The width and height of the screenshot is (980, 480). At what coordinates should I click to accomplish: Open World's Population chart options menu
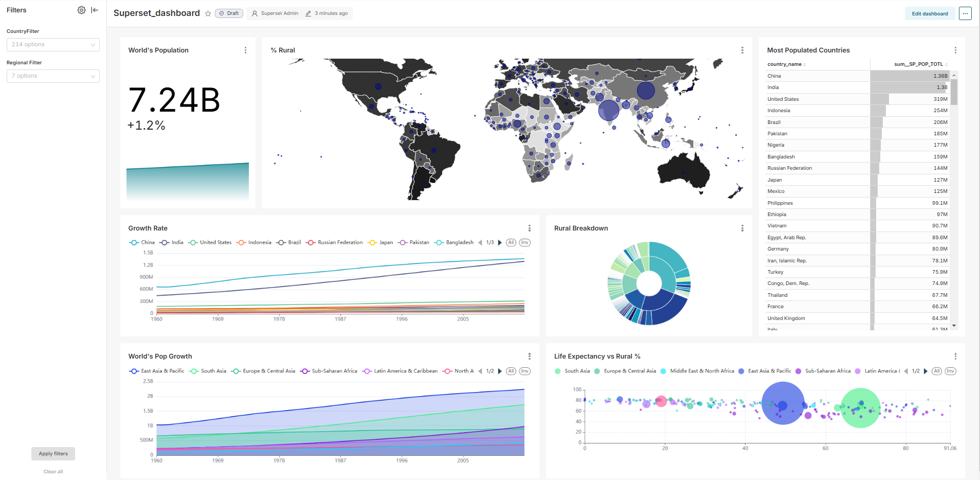(x=245, y=50)
